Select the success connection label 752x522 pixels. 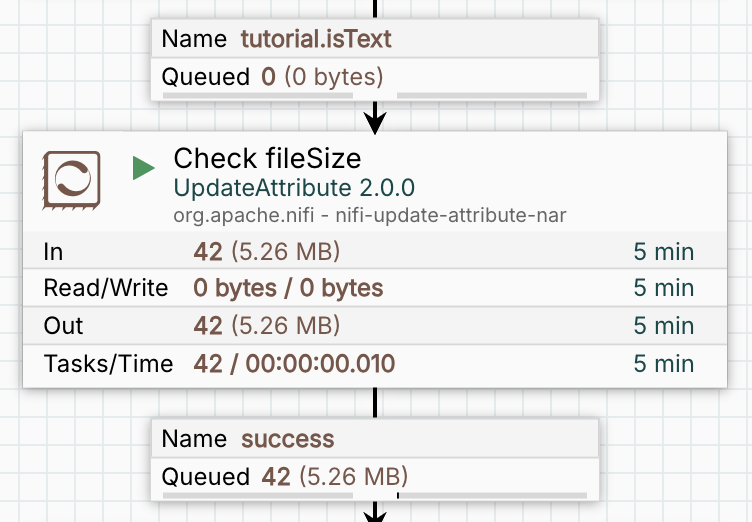point(288,439)
